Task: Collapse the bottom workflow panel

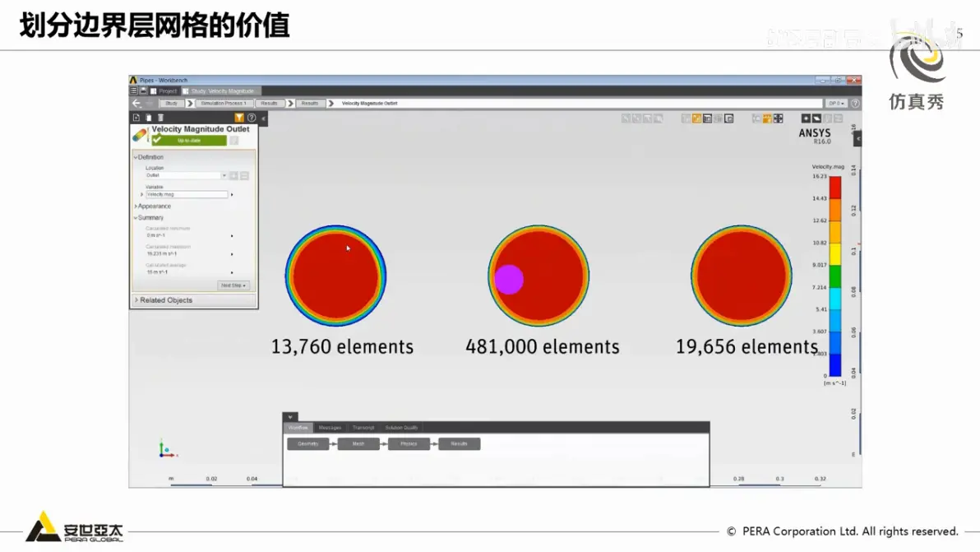Action: (290, 417)
